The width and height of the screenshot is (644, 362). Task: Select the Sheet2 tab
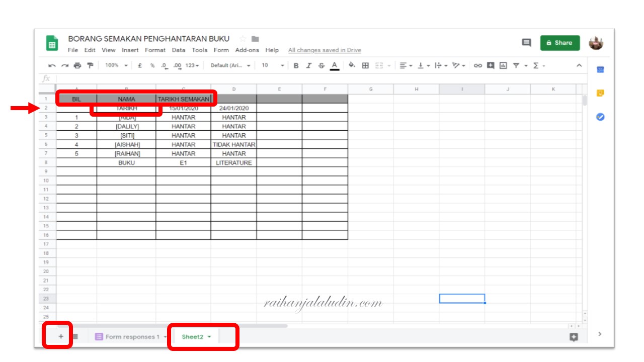click(x=197, y=337)
